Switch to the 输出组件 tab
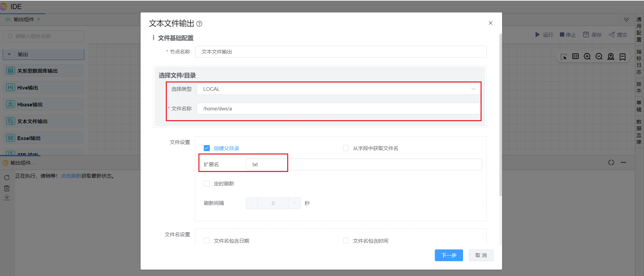Screen dimensions: 644x276 tap(24, 20)
